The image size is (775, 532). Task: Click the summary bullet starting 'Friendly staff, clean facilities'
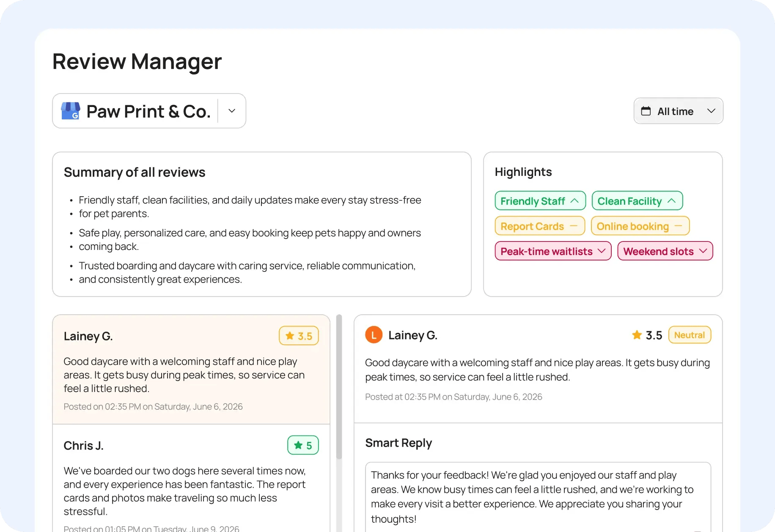250,206
